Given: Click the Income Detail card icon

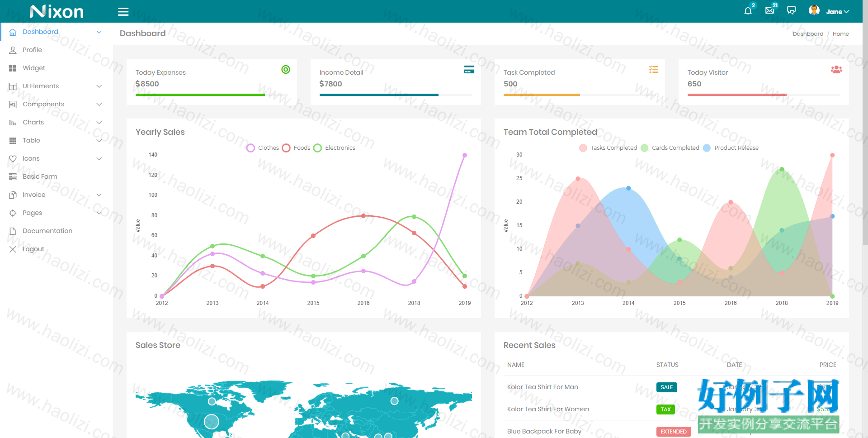Looking at the screenshot, I should click(469, 70).
